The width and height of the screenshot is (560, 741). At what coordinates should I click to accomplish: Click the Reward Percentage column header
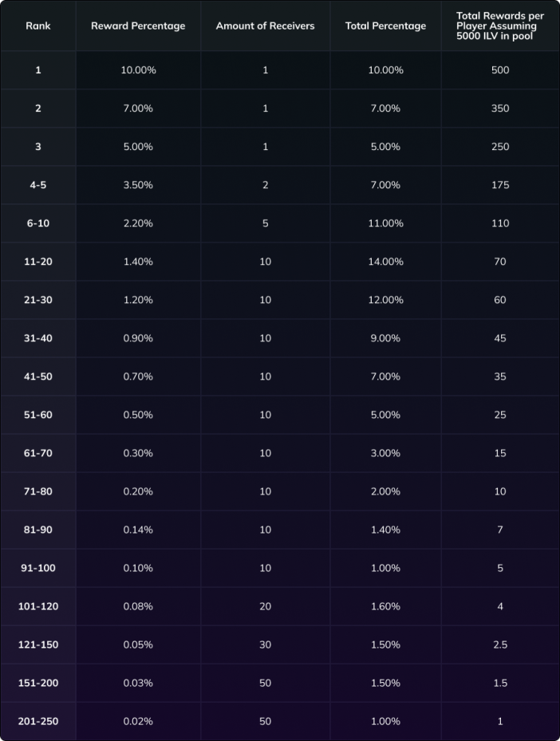pyautogui.click(x=138, y=26)
